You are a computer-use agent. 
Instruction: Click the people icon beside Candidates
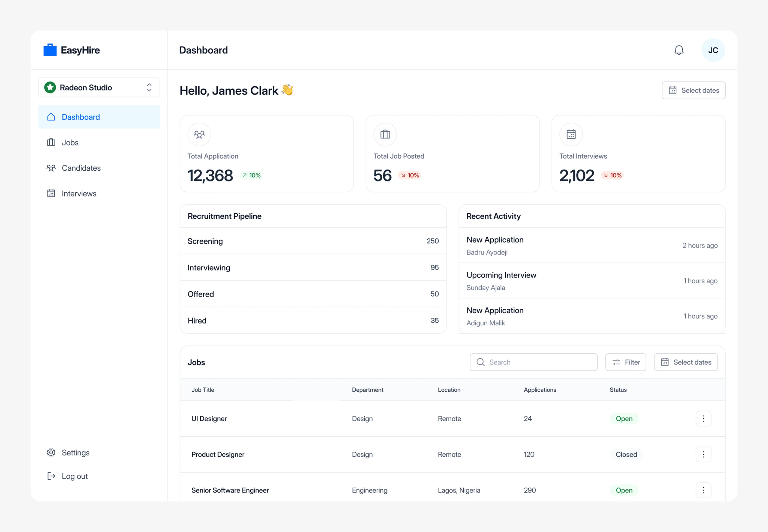click(x=51, y=168)
